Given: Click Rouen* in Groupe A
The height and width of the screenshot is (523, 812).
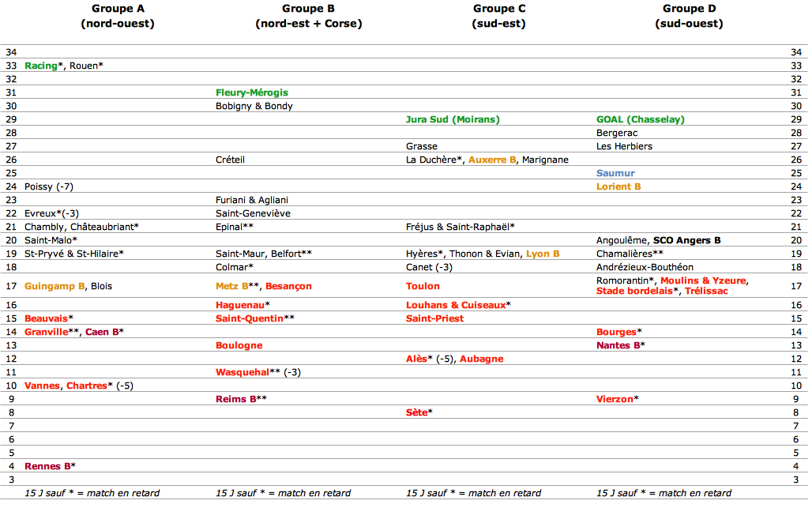Looking at the screenshot, I should 86,66.
